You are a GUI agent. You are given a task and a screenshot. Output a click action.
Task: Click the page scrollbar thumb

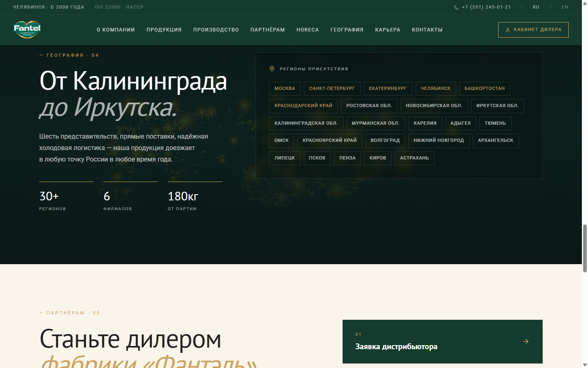pyautogui.click(x=585, y=248)
